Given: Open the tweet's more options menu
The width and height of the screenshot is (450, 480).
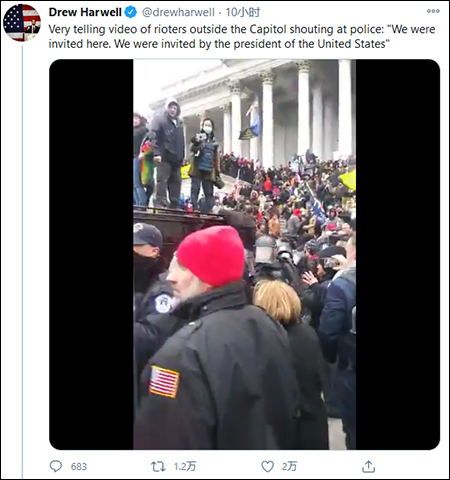Looking at the screenshot, I should (433, 11).
